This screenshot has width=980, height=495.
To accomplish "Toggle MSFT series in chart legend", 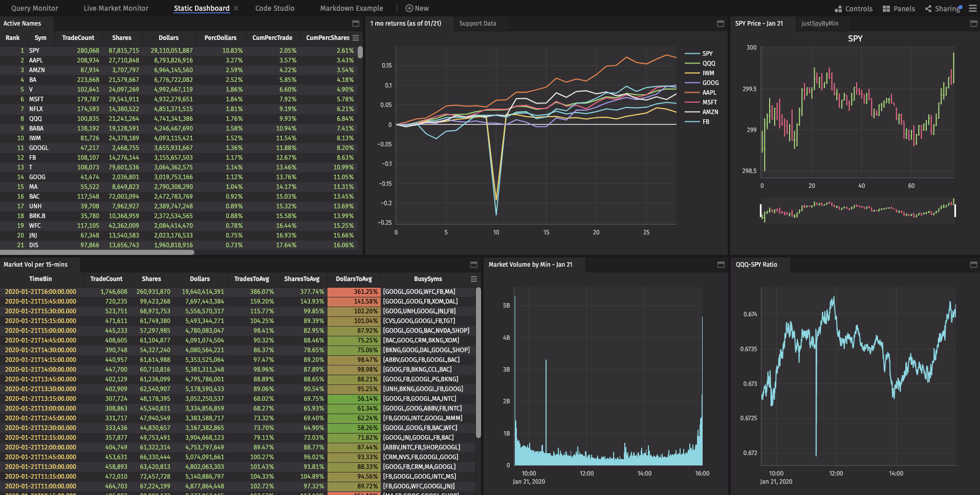I will tap(701, 102).
